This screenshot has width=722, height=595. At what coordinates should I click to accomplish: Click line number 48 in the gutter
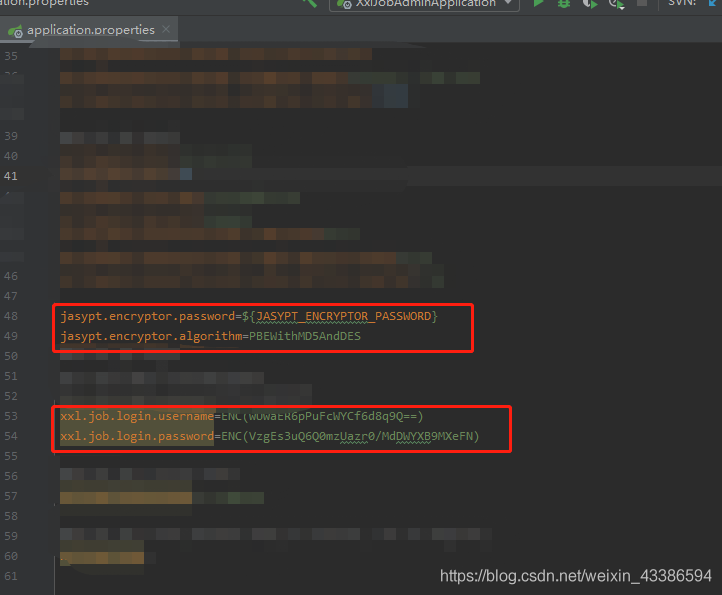coord(11,316)
